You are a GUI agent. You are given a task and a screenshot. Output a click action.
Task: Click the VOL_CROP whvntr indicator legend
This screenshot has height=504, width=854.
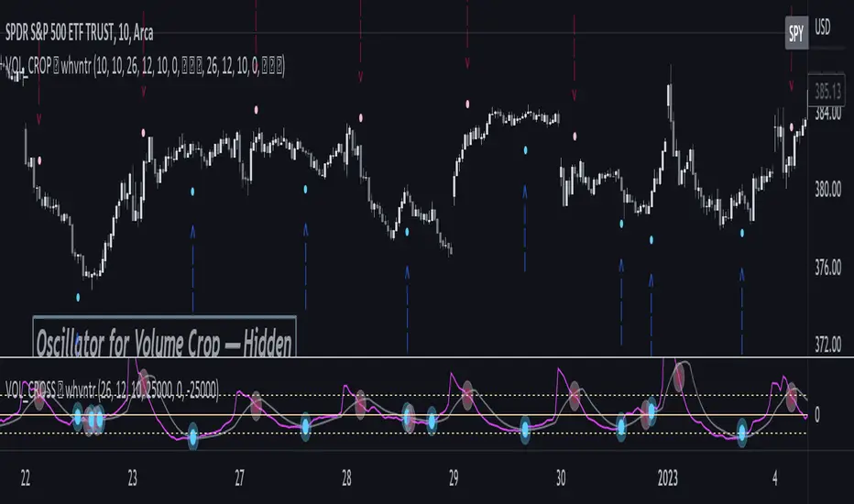click(x=146, y=67)
